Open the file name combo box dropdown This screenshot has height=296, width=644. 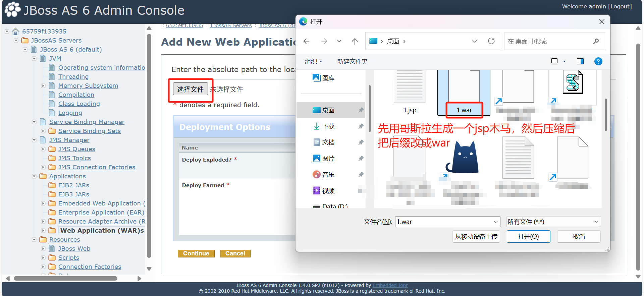[x=495, y=222]
